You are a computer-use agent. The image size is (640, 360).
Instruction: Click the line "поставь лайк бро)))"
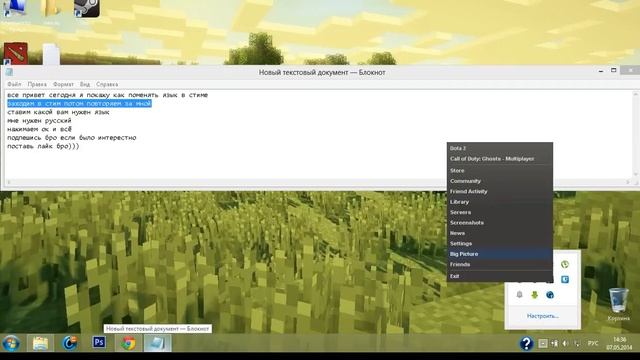[x=43, y=147]
